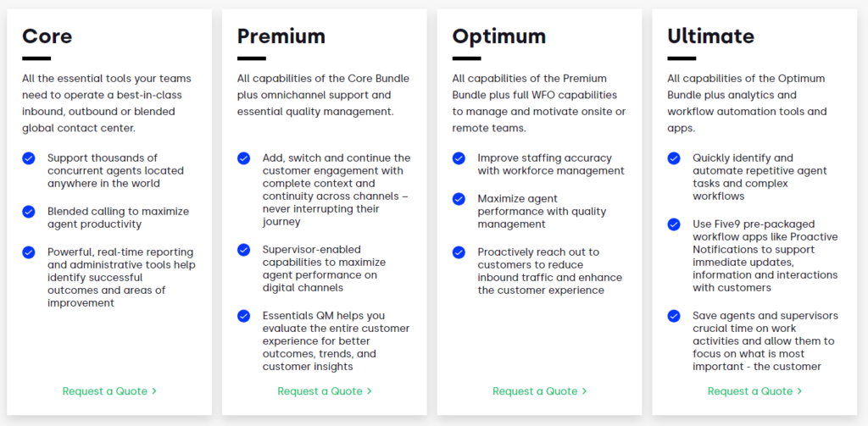Request a Quote for the Core bundle
Image resolution: width=868 pixels, height=426 pixels.
tap(109, 391)
